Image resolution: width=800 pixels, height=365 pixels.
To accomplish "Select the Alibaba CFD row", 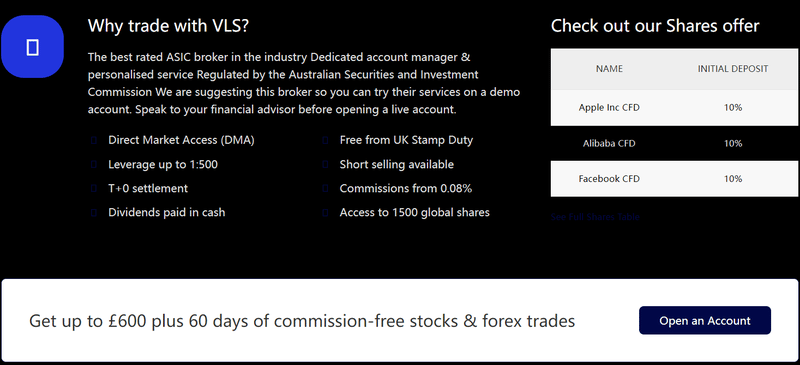I will point(674,143).
